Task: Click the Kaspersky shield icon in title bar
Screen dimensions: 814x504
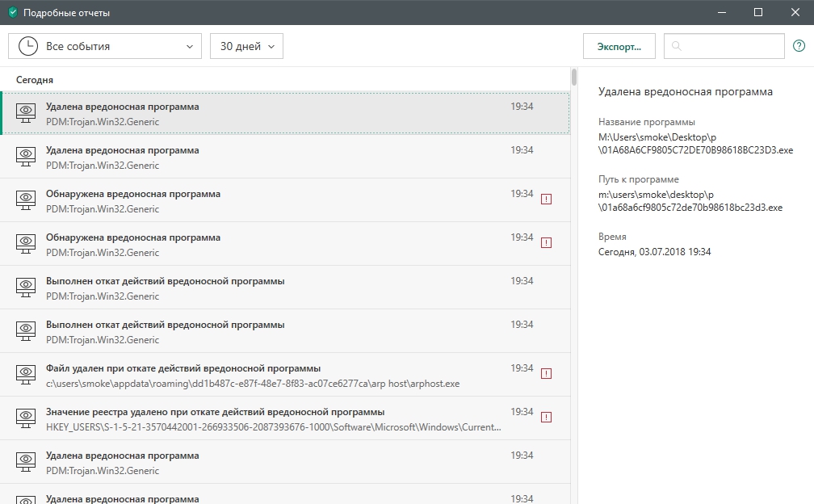Action: pos(12,13)
